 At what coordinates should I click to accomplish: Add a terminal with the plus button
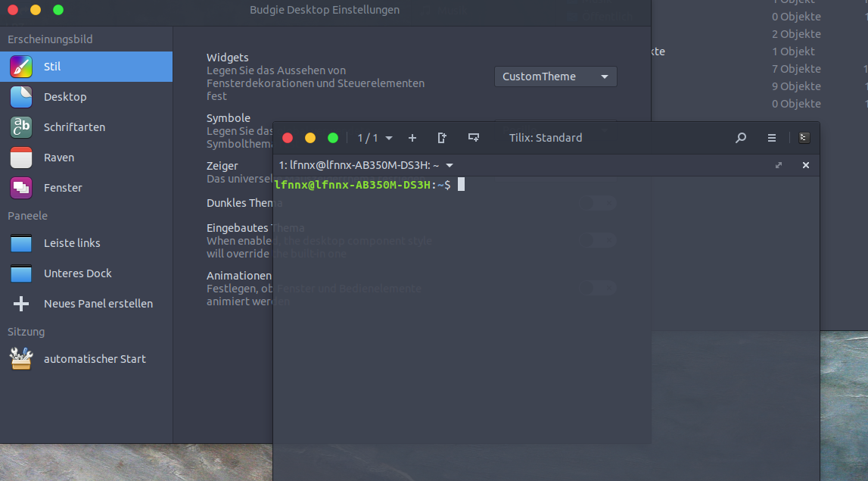point(412,138)
